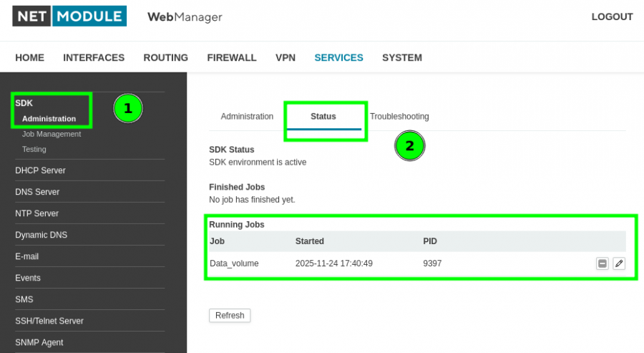Switch to the Troubleshooting tab
The height and width of the screenshot is (353, 644).
tap(399, 116)
